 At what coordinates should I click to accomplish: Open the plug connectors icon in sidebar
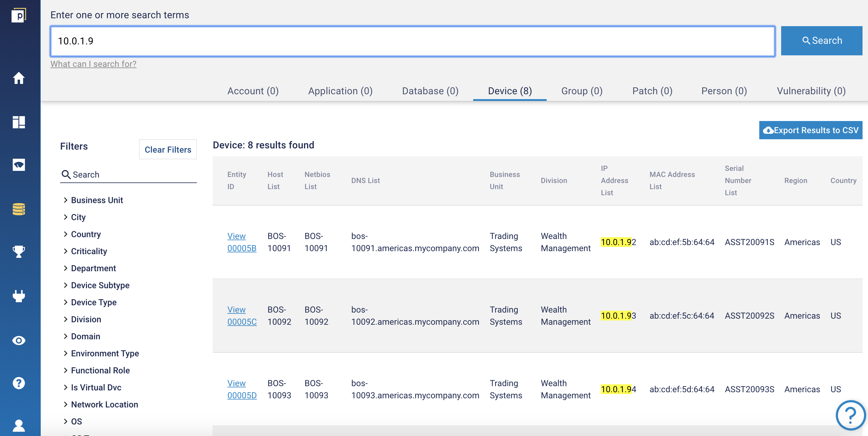tap(19, 296)
